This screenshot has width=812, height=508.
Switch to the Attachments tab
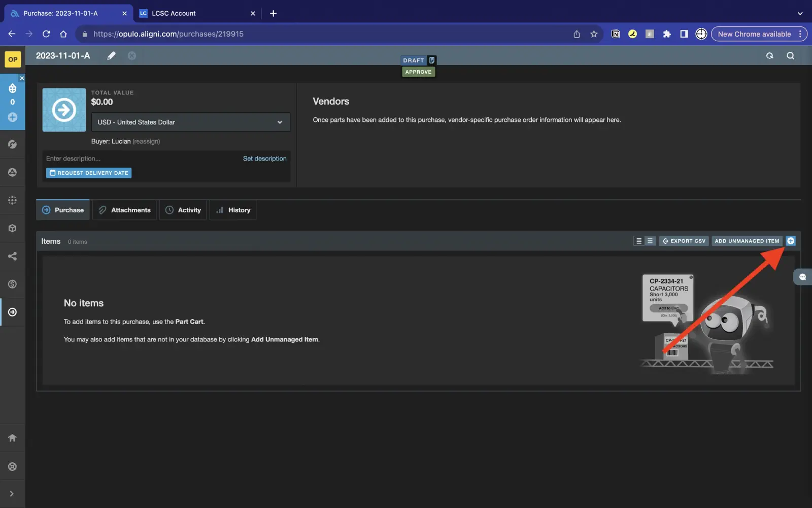pos(124,210)
